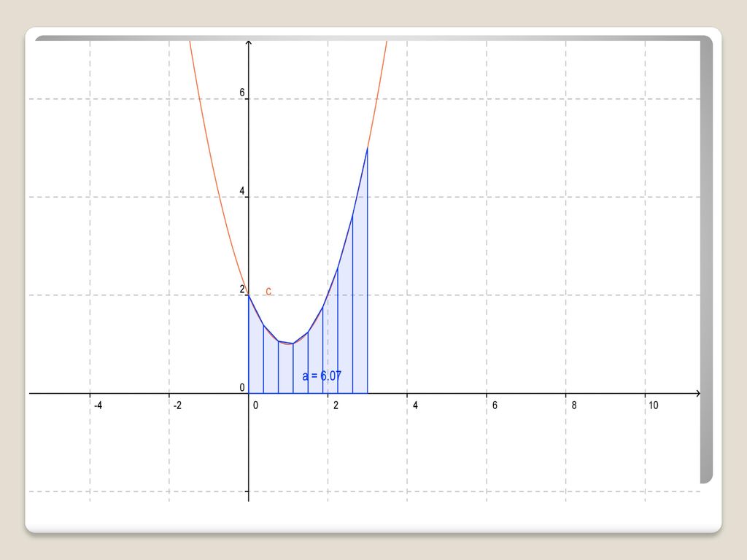Viewport: 747px width, 560px height.
Task: Click the y-axis label 4
Action: click(242, 191)
